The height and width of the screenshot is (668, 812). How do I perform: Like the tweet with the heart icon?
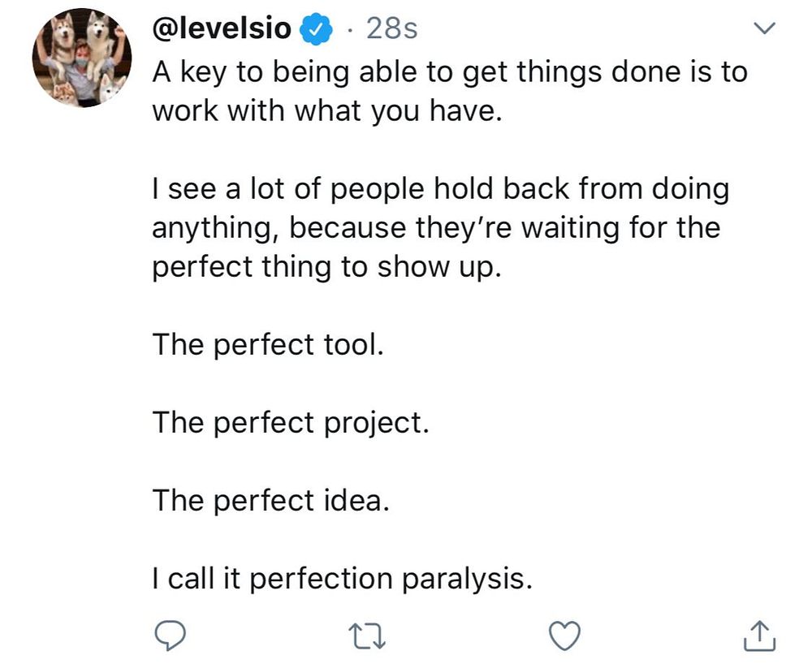[x=565, y=636]
